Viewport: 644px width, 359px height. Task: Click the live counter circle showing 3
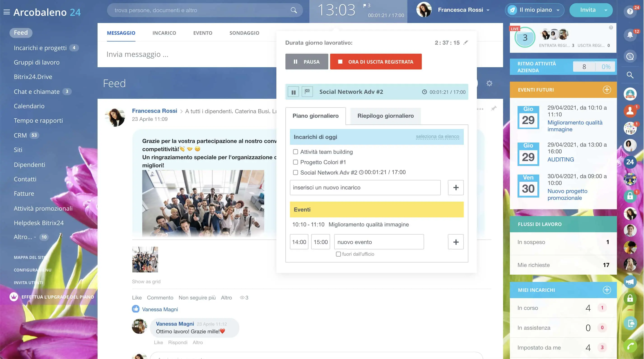[x=525, y=37]
